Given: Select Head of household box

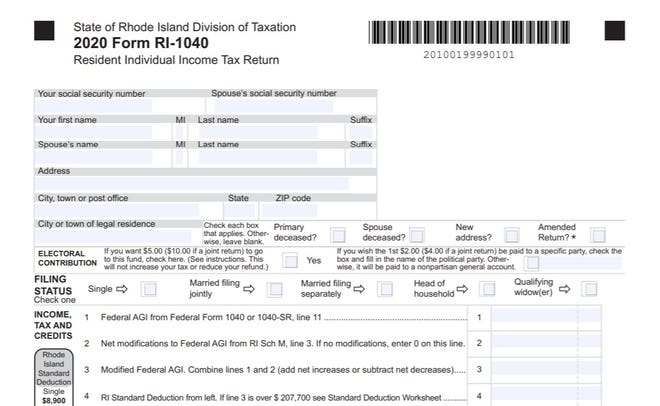Looking at the screenshot, I should click(x=487, y=289).
